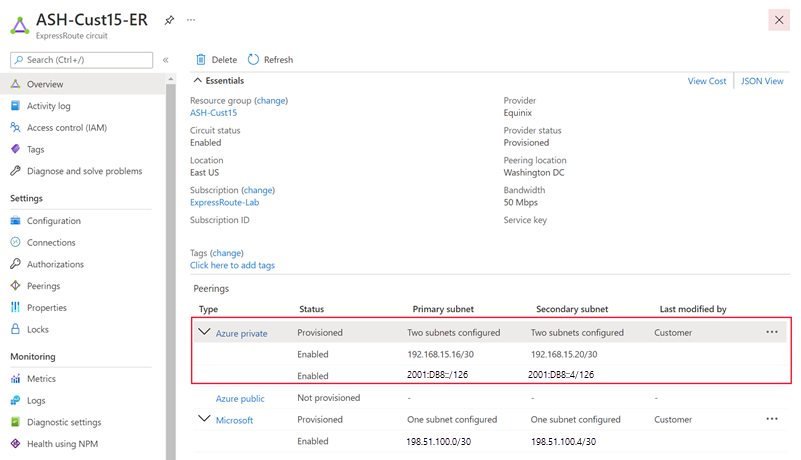The width and height of the screenshot is (801, 460).
Task: Open the ASH-Cust15 resource group link
Action: [213, 113]
